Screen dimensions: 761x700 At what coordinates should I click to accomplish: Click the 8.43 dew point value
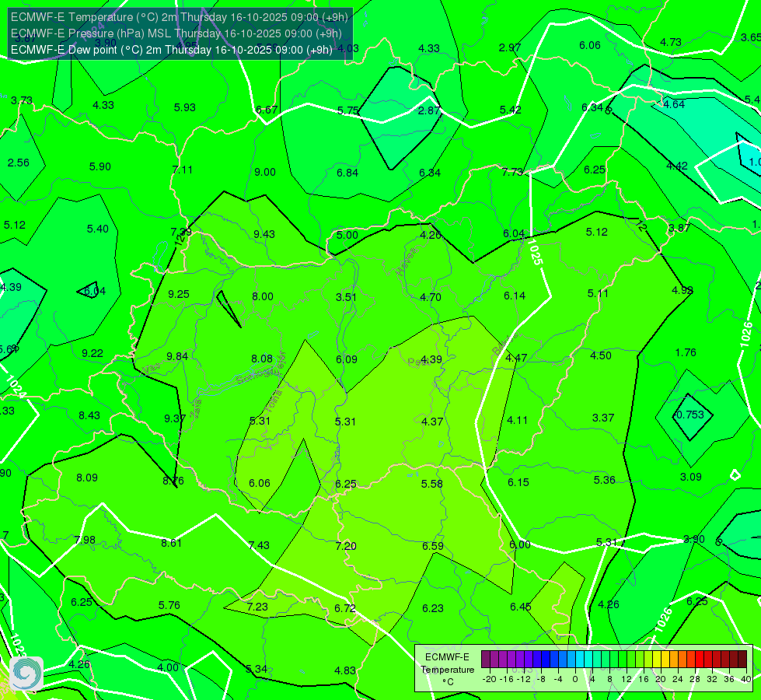click(x=89, y=416)
